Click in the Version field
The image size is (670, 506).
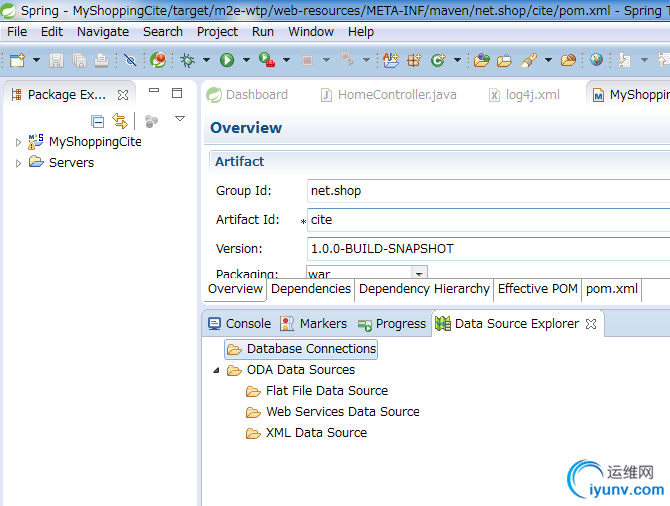coord(488,249)
